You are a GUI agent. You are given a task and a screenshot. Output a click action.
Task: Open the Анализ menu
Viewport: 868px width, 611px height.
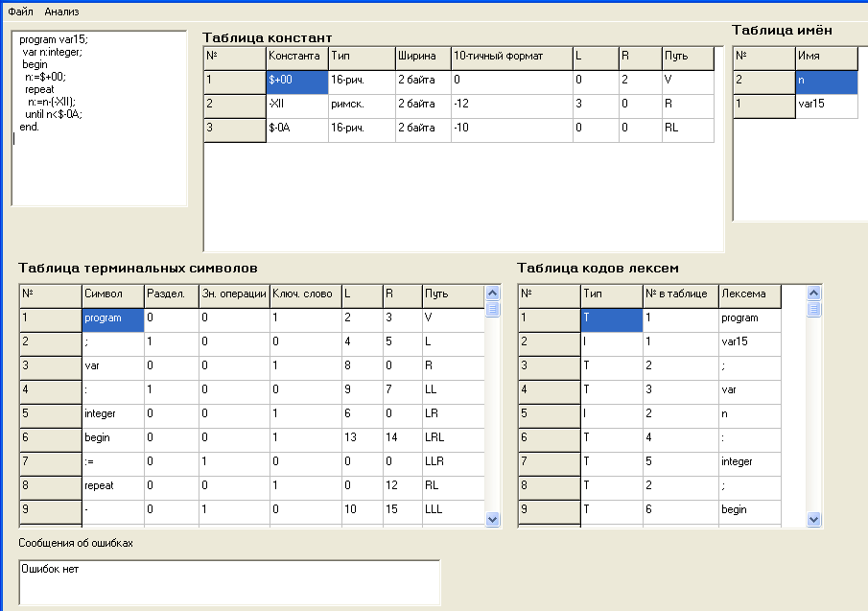(x=61, y=12)
